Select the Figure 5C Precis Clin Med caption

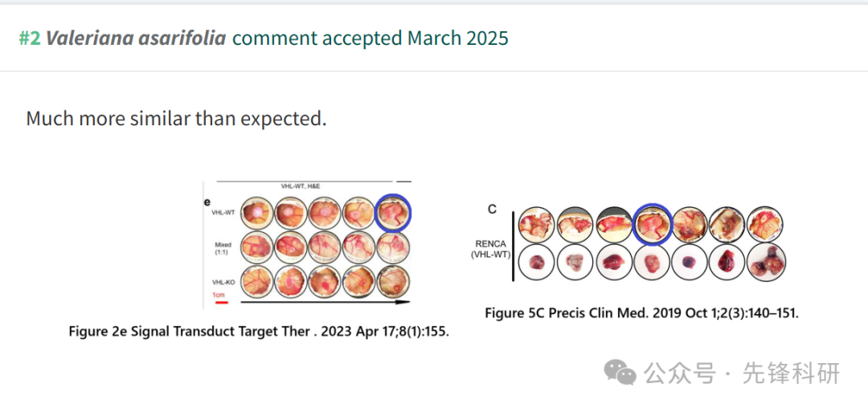[641, 313]
